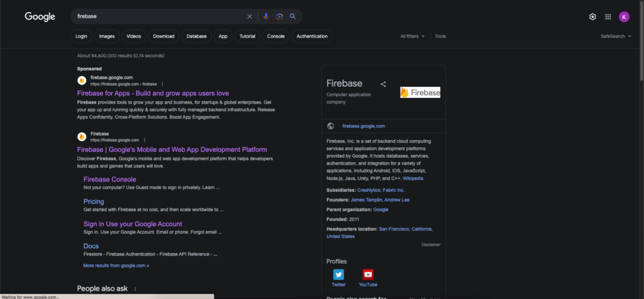Viewport: 644px width, 299px height.
Task: Select the Login filter chip
Action: point(81,36)
